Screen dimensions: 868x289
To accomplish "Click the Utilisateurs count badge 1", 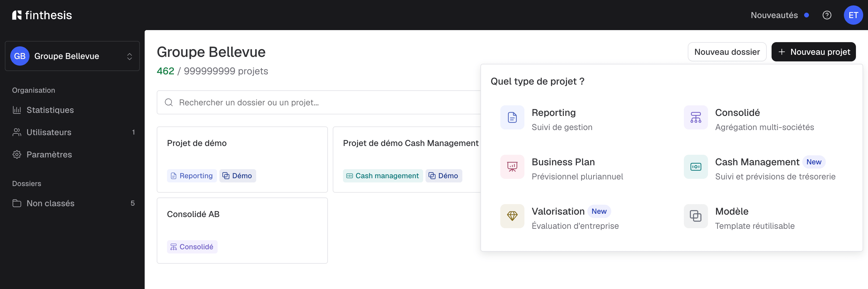I will 134,132.
